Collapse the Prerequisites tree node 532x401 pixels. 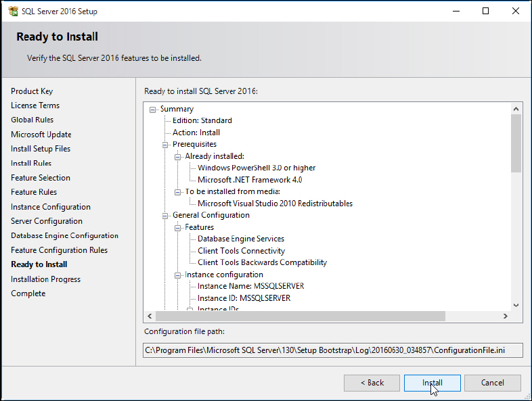coord(165,144)
